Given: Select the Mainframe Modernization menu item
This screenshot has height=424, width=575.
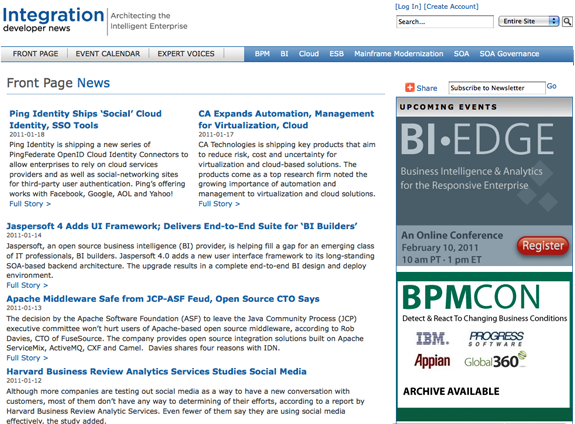Looking at the screenshot, I should (x=399, y=54).
